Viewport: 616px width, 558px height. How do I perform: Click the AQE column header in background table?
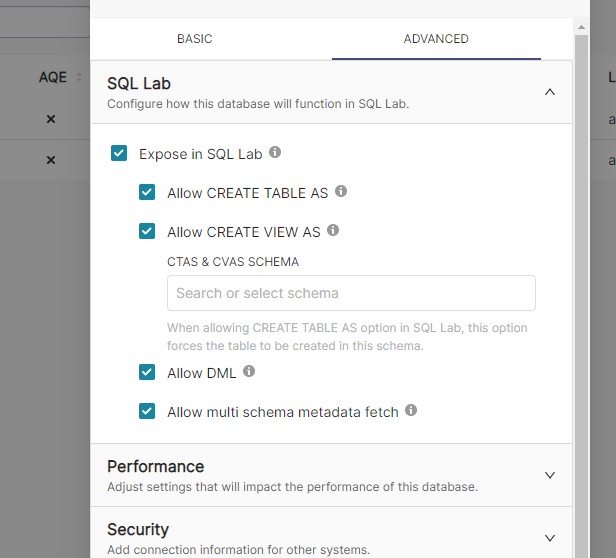[53, 77]
